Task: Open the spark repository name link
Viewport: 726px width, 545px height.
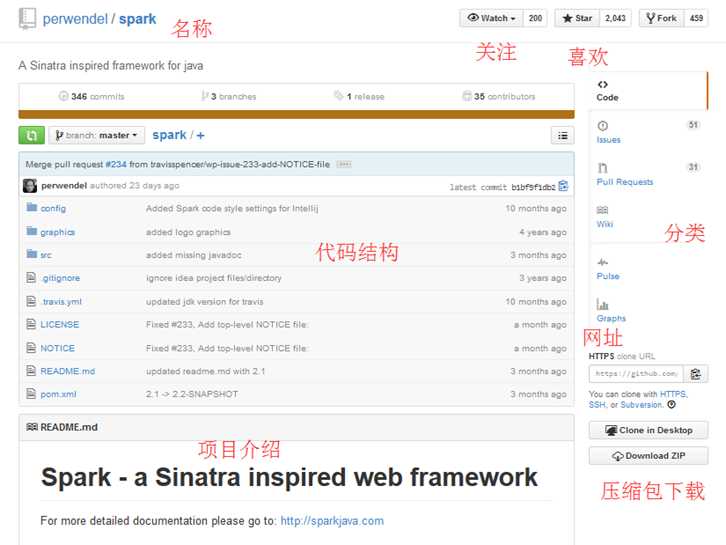Action: (138, 19)
